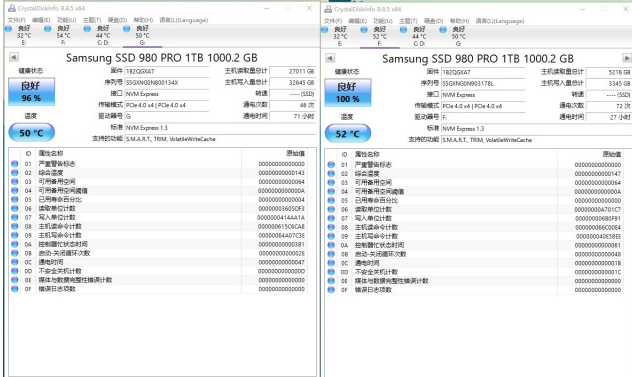
Task: Click status dot of 09 主机写命令计数 in G: window
Action: point(15,235)
